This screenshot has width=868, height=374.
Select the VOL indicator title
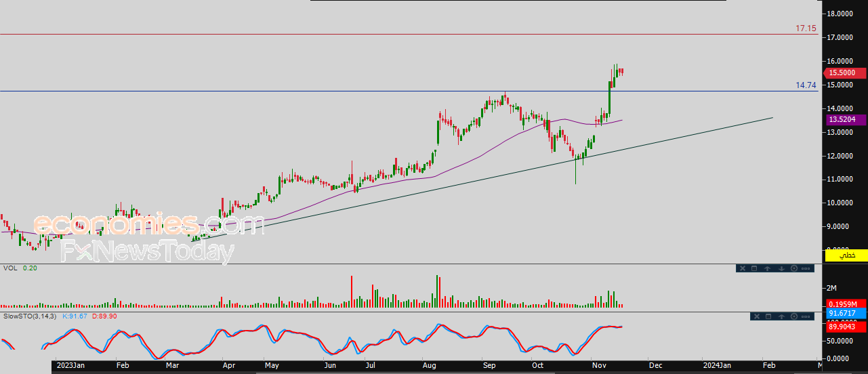[10, 268]
